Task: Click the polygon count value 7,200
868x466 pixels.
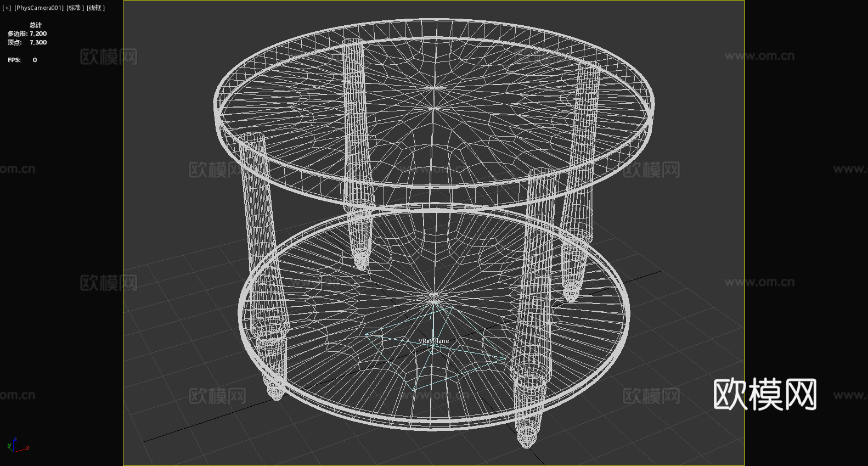Action: (x=38, y=33)
